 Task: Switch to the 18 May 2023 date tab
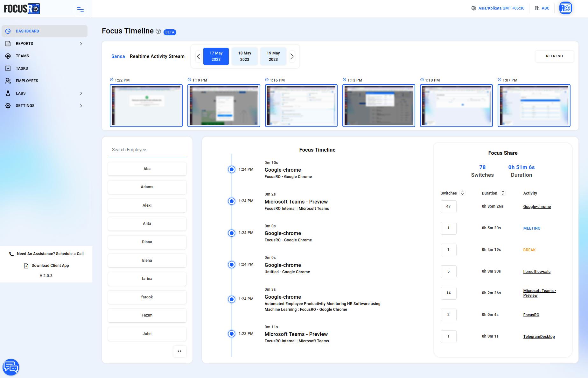(244, 56)
